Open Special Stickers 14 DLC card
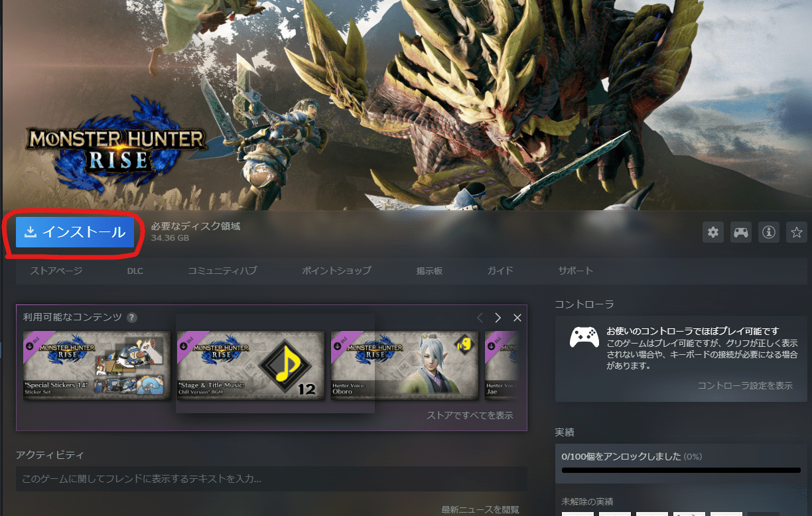Screen dimensions: 812x516 pyautogui.click(x=97, y=365)
